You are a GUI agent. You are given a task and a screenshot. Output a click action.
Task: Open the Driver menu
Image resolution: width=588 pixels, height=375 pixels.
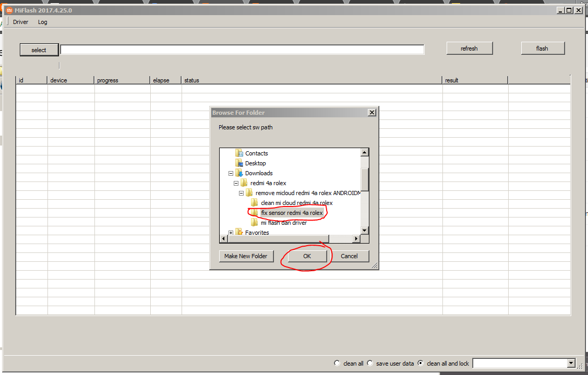(x=21, y=22)
